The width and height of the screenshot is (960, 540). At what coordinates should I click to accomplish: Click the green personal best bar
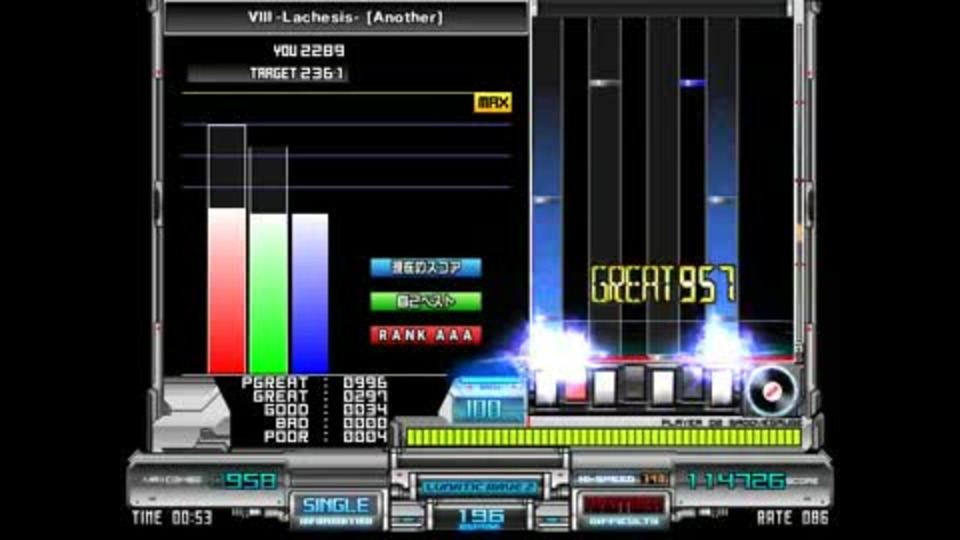pos(268,293)
